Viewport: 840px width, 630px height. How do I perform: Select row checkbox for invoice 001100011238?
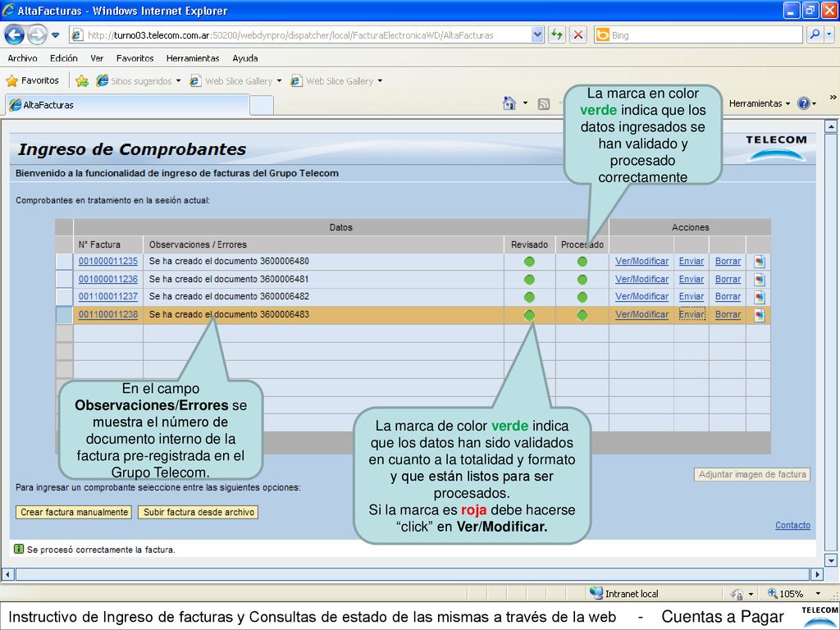point(64,314)
